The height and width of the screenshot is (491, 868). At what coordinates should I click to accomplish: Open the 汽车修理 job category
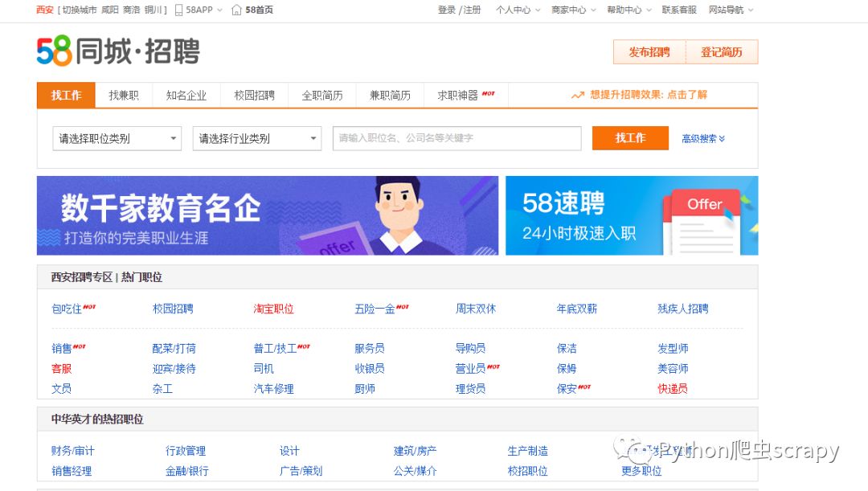click(273, 389)
